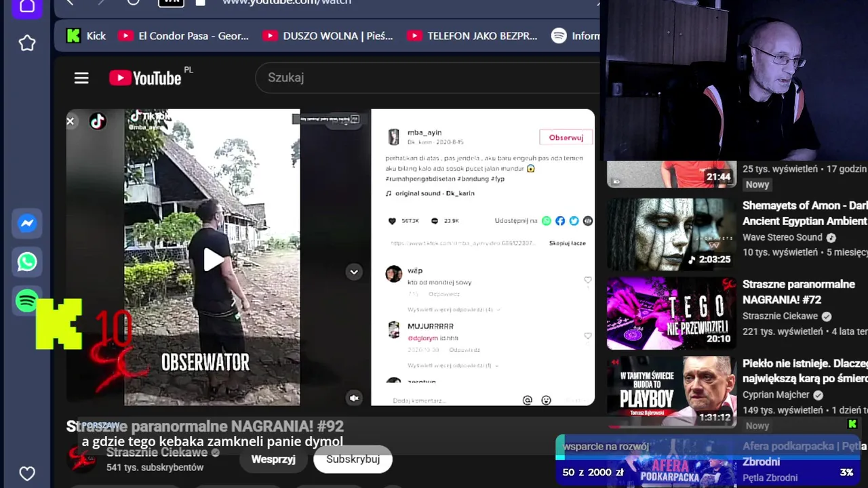The image size is (868, 488).
Task: Open Strasznie Ciekawe channel name under the video
Action: [x=157, y=453]
